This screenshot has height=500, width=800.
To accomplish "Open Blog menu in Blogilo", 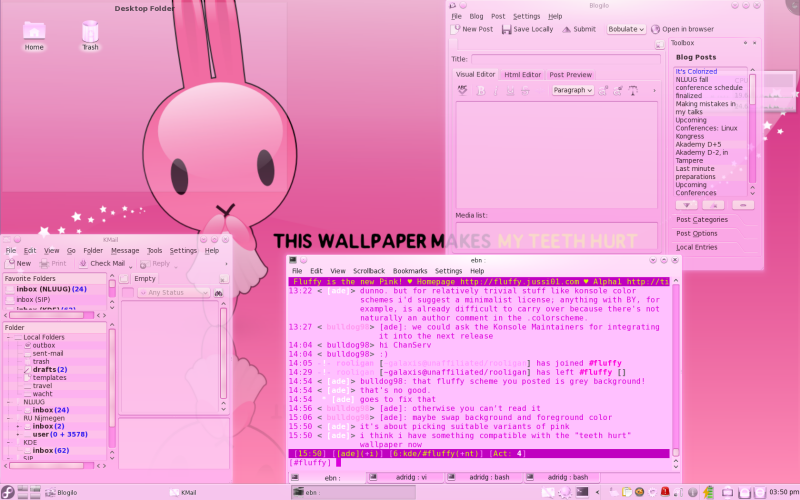I will (x=476, y=16).
